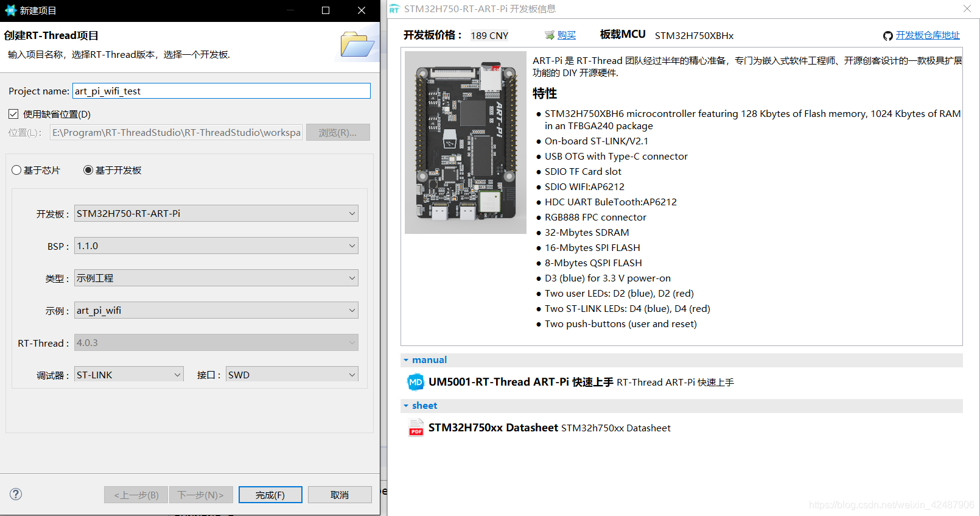Viewport: 980px width, 516px height.
Task: Click the Back step button
Action: point(136,495)
